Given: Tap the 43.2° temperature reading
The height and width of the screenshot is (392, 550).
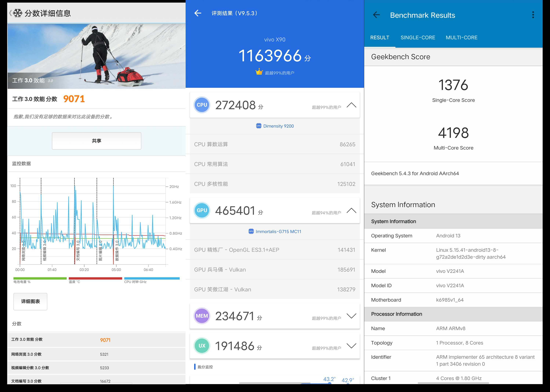Looking at the screenshot, I should (x=329, y=379).
